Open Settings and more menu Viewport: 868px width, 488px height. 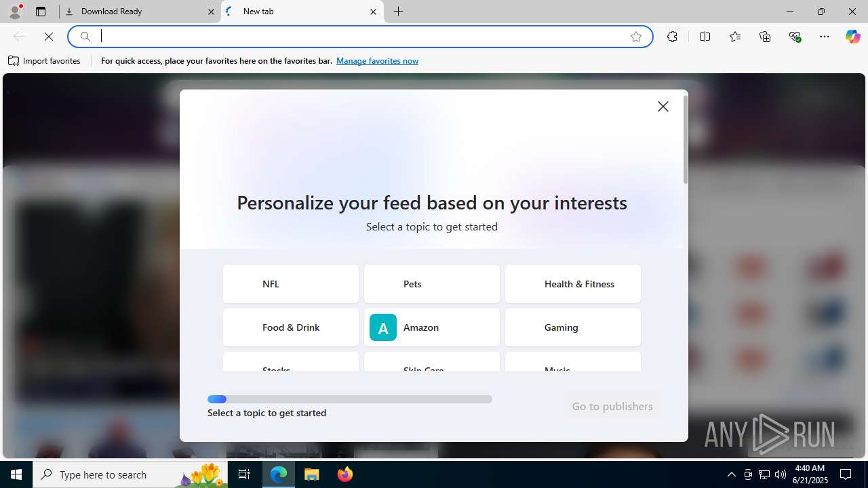(825, 37)
